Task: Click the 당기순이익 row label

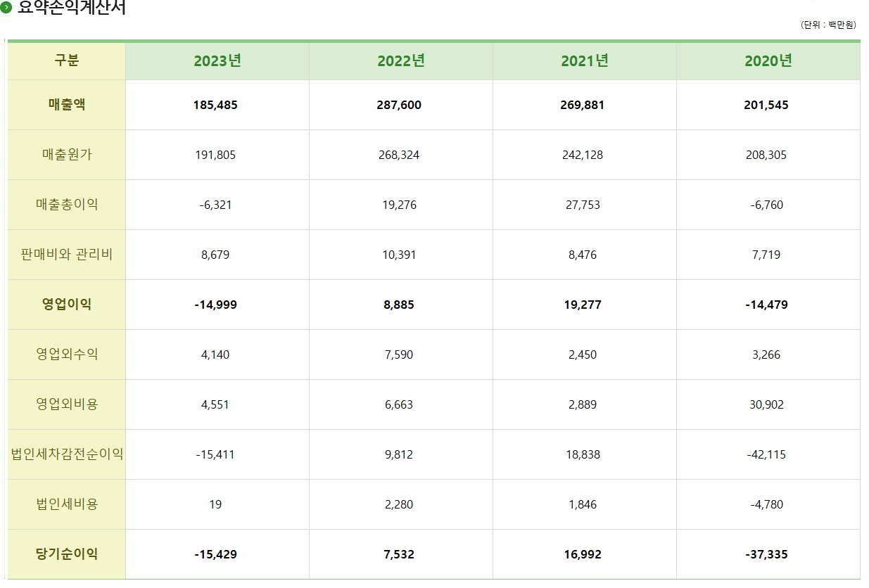Action: pyautogui.click(x=67, y=554)
